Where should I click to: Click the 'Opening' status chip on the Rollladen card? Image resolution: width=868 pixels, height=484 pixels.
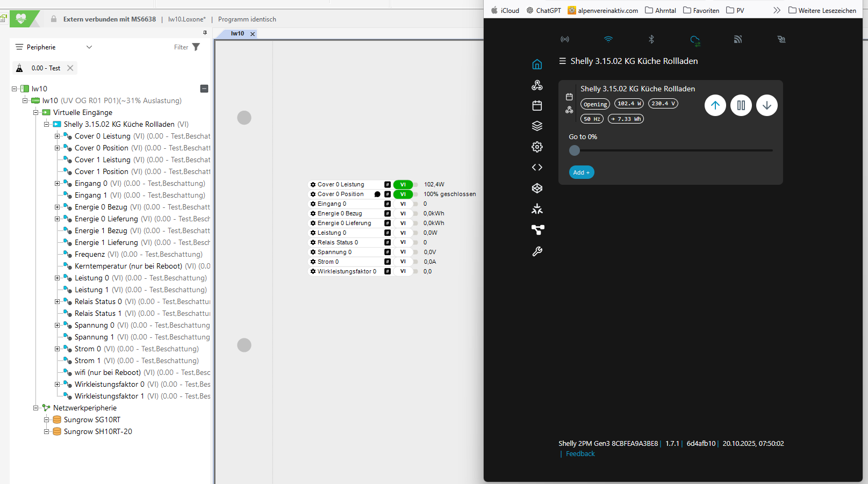[595, 104]
